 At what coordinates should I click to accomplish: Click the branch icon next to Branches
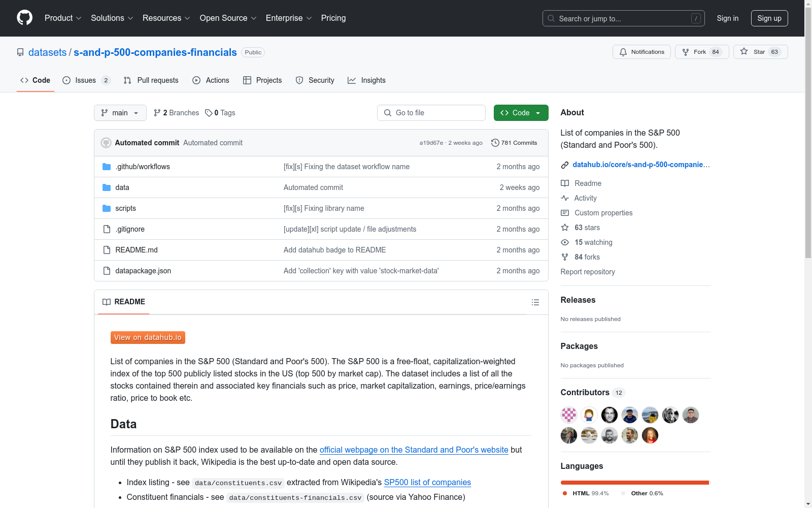click(157, 113)
